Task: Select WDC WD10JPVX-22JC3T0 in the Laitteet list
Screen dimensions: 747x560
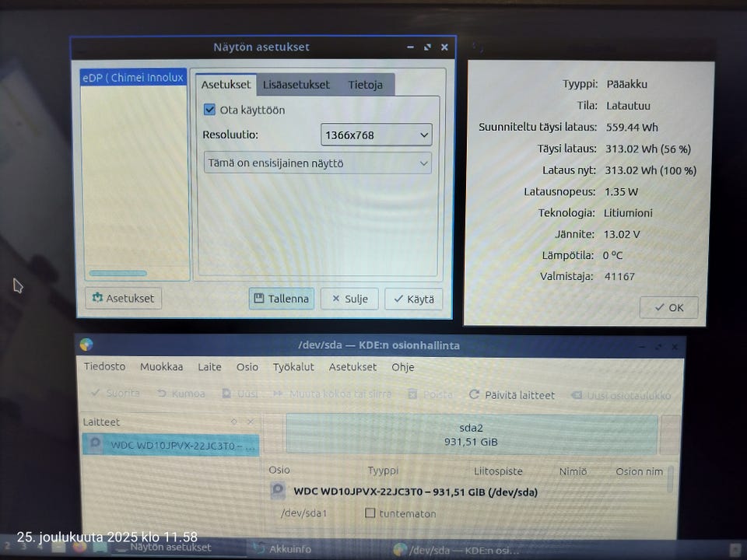Action: click(170, 445)
